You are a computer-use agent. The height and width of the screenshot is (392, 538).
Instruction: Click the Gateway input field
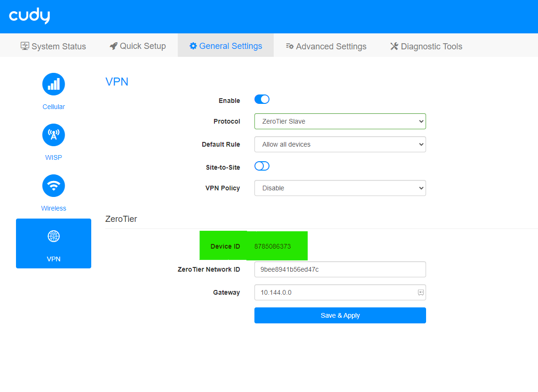[340, 292]
